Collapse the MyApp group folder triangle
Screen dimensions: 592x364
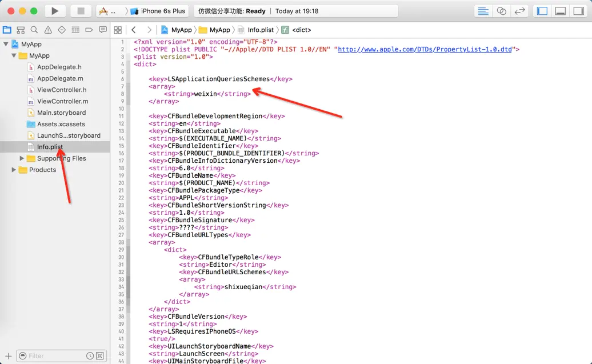pyautogui.click(x=14, y=55)
